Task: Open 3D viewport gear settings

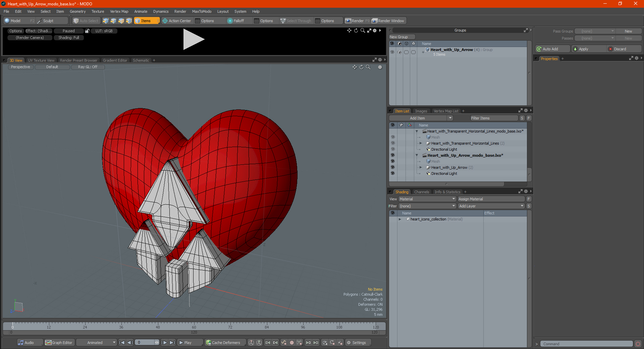Action: pos(380,67)
